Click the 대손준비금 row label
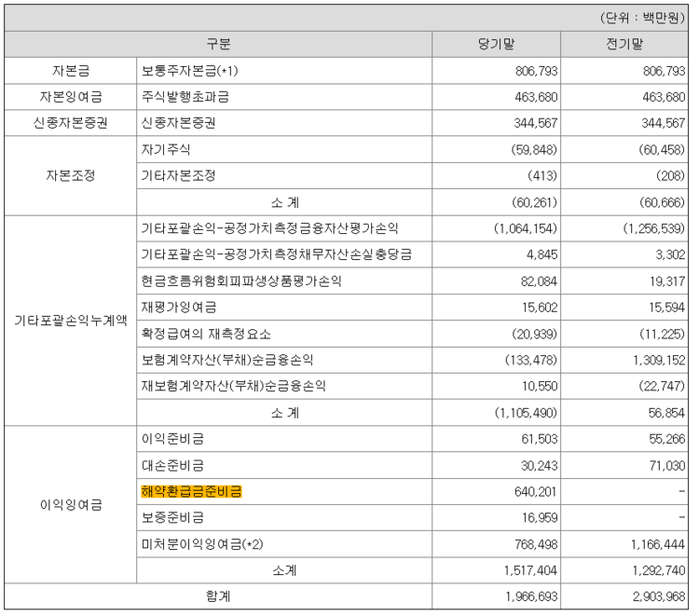Screen dimensions: 699x616 click(172, 465)
